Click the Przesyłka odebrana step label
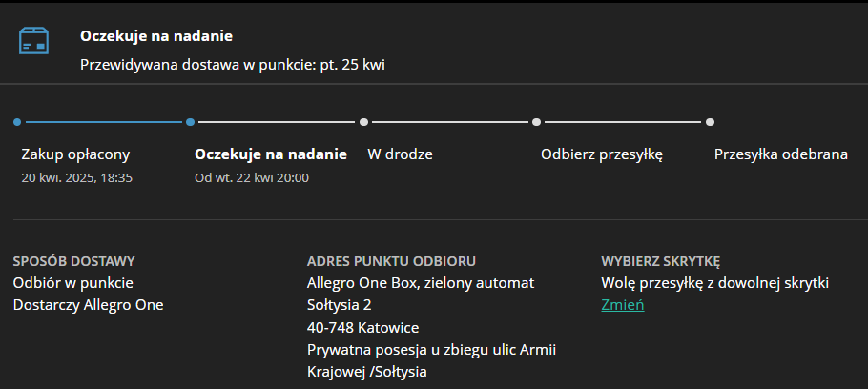The image size is (868, 389). [781, 154]
